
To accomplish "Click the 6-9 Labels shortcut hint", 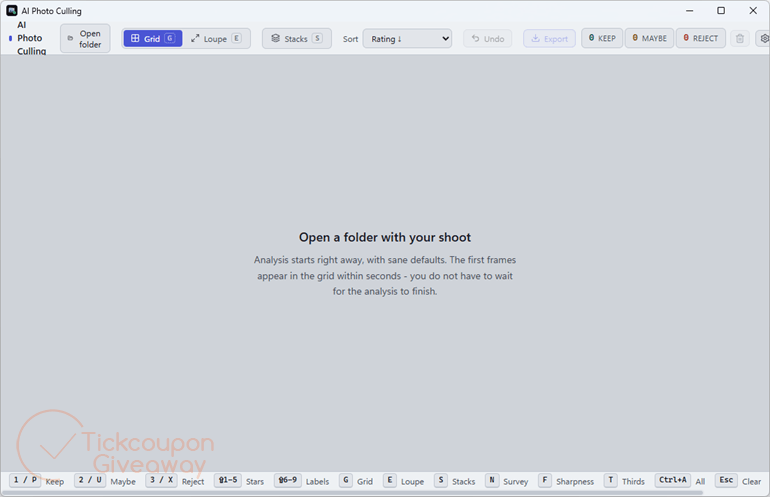I will coord(302,481).
